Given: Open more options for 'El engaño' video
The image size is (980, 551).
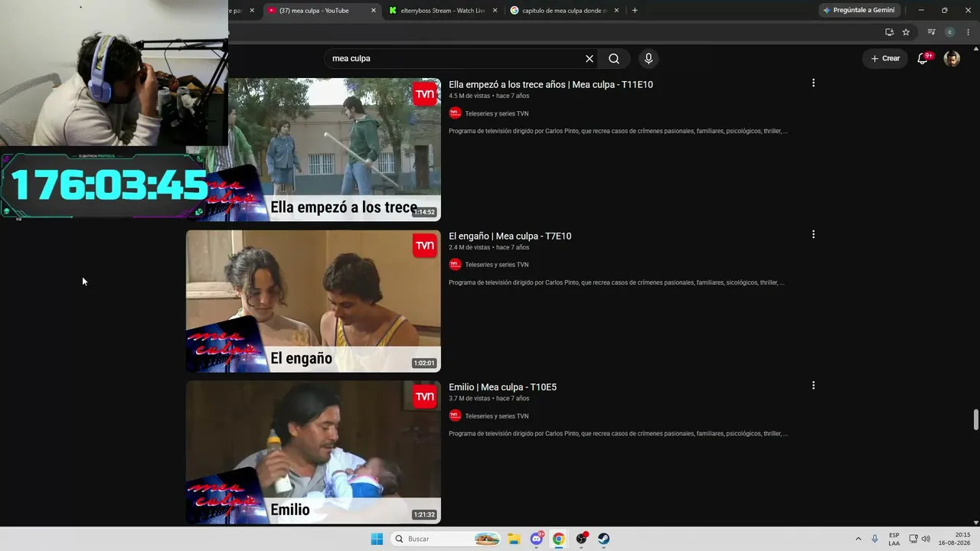Looking at the screenshot, I should coord(813,234).
